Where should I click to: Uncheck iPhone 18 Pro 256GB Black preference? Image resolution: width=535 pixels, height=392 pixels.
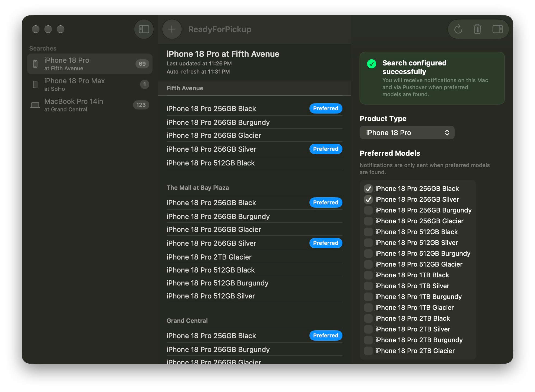pyautogui.click(x=368, y=188)
